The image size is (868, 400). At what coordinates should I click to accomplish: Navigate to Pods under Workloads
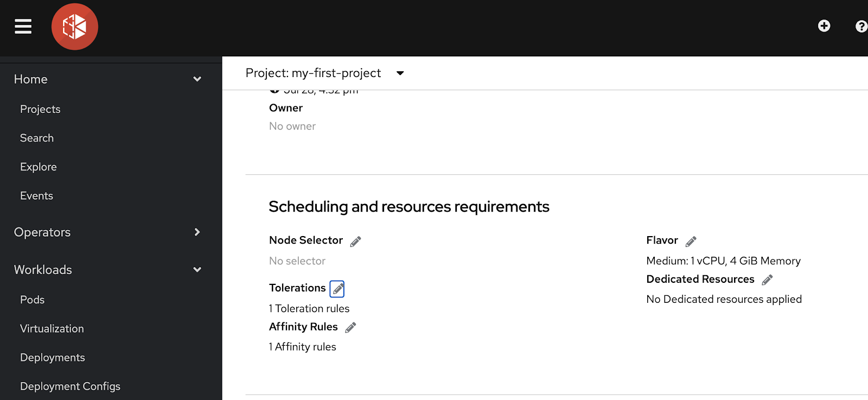pos(33,300)
